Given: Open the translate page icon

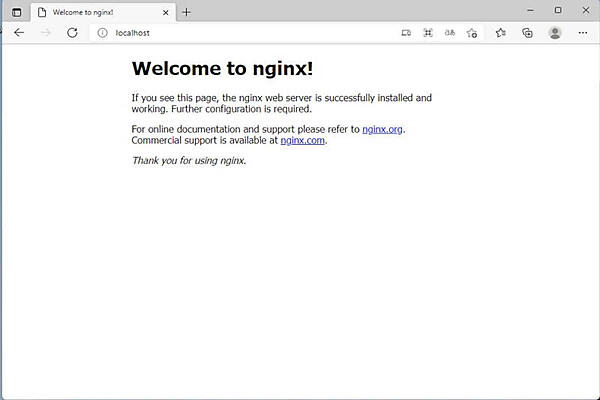Looking at the screenshot, I should click(x=450, y=33).
